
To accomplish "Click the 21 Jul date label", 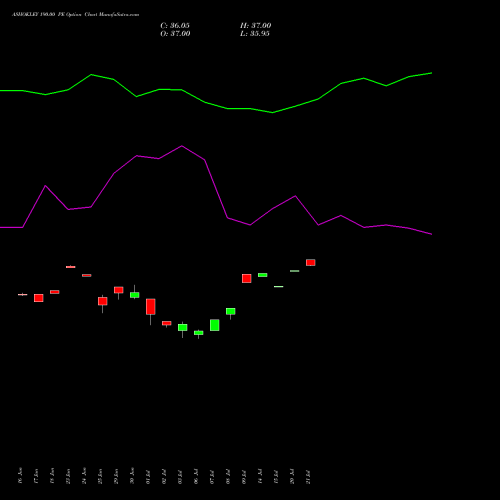I will pyautogui.click(x=308, y=476).
